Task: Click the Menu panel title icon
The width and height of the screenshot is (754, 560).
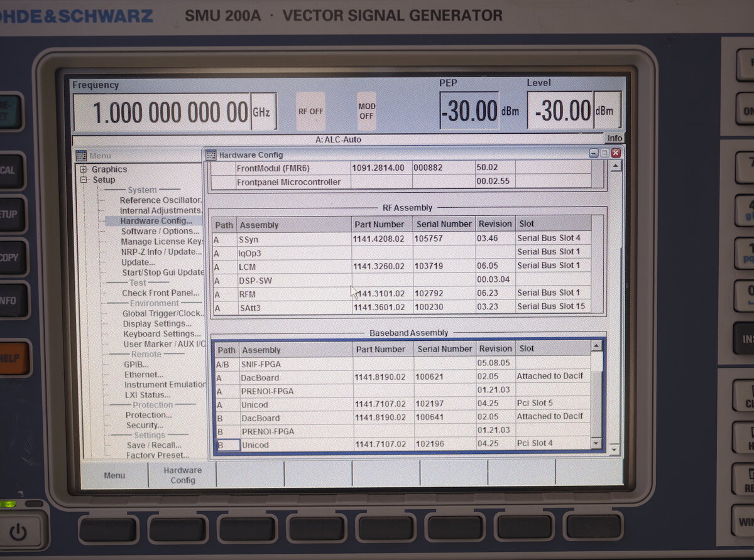Action: point(81,156)
